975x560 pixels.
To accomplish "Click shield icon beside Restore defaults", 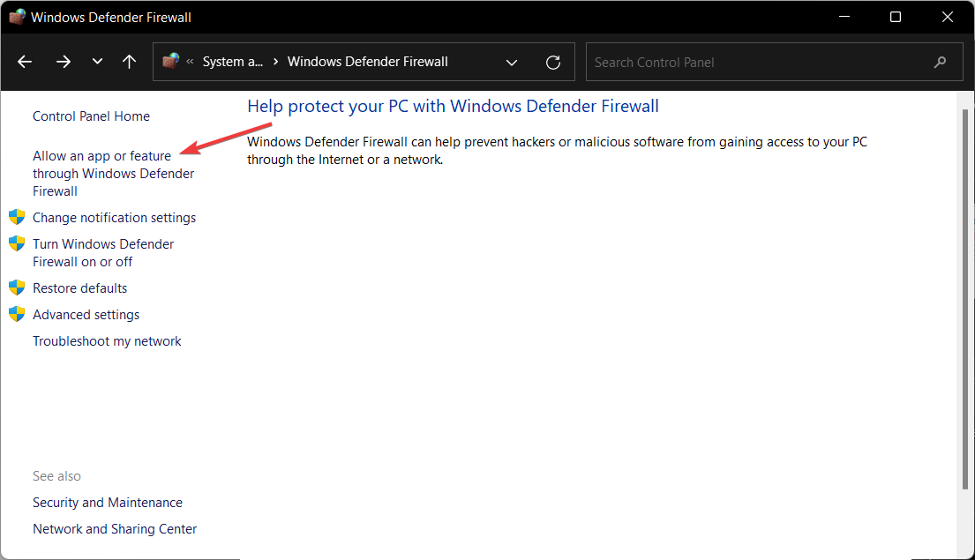I will coord(17,287).
